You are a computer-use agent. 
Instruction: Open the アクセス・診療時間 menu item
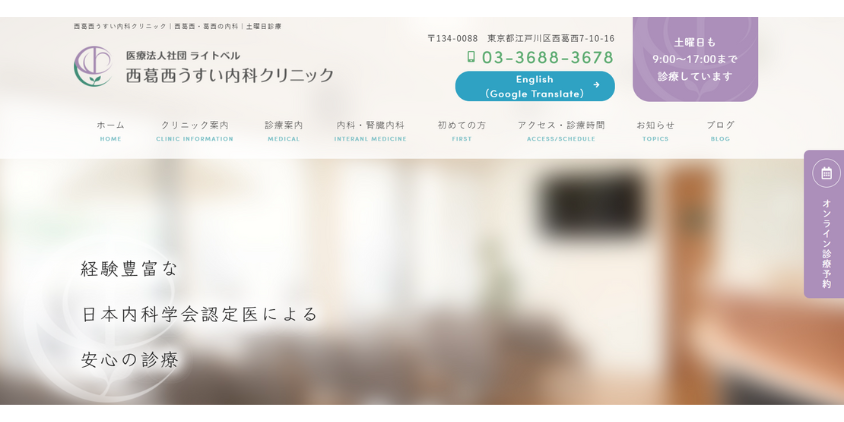click(x=561, y=131)
